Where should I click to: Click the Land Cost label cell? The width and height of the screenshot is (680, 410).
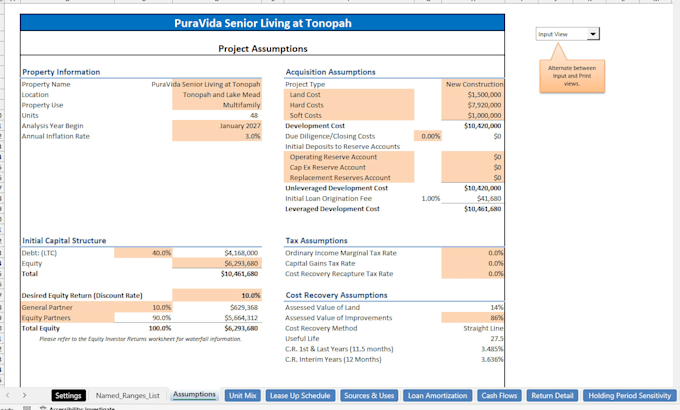coord(349,95)
